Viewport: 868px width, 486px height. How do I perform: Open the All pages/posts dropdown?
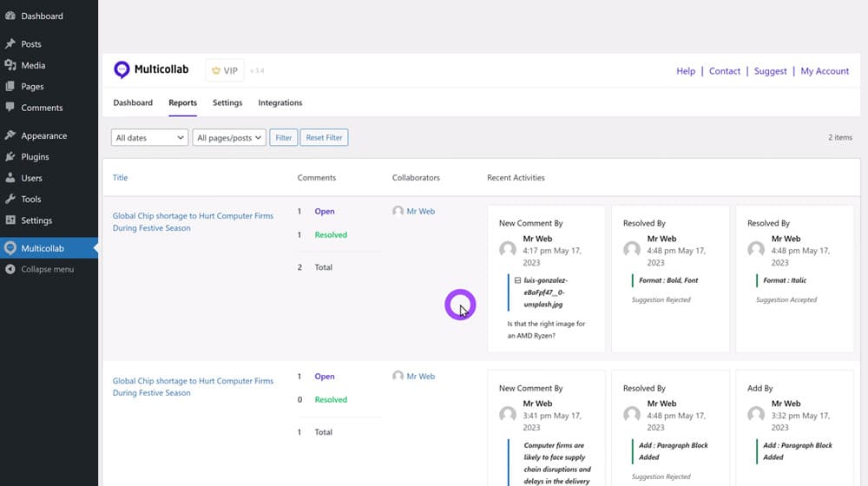229,137
